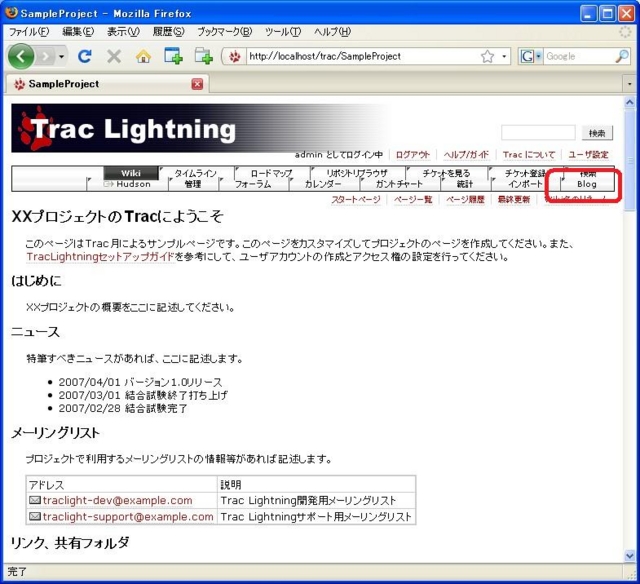Open the back/forward history dropdown arrow
The width and height of the screenshot is (640, 584).
[61, 56]
